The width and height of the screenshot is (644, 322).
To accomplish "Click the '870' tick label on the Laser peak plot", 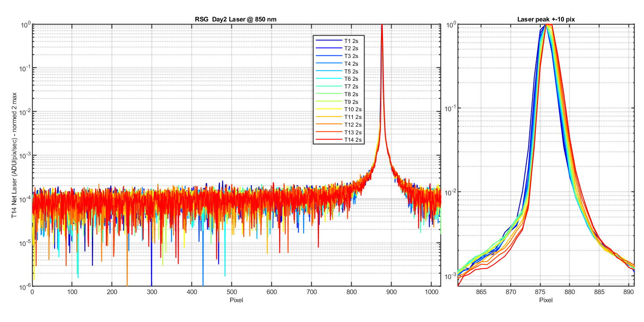I will click(511, 292).
